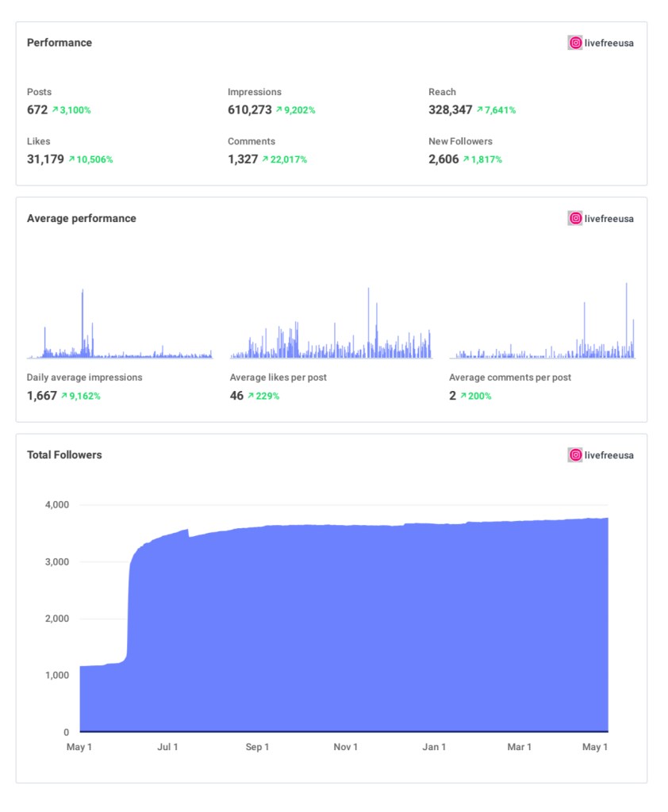Click the average comments per post chart

(x=542, y=333)
